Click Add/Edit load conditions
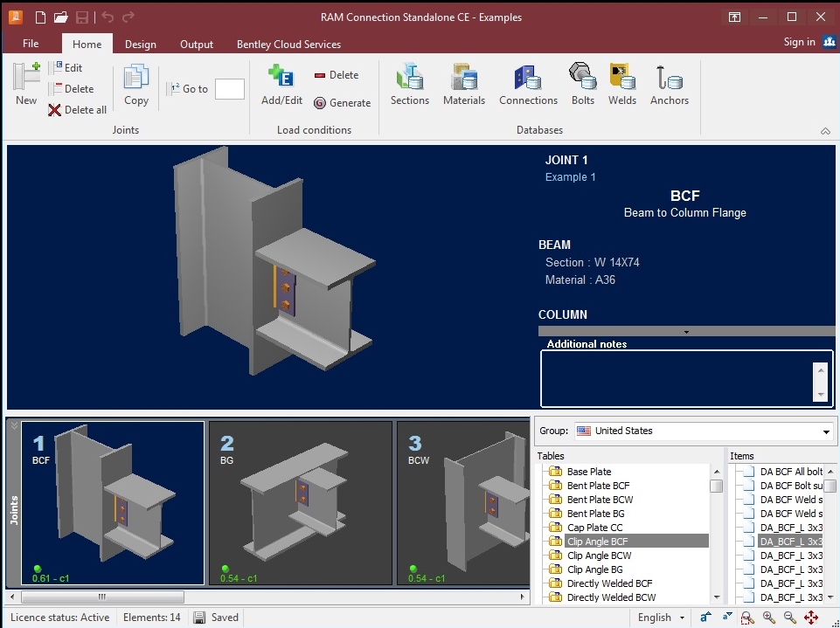The width and height of the screenshot is (840, 628). point(281,85)
